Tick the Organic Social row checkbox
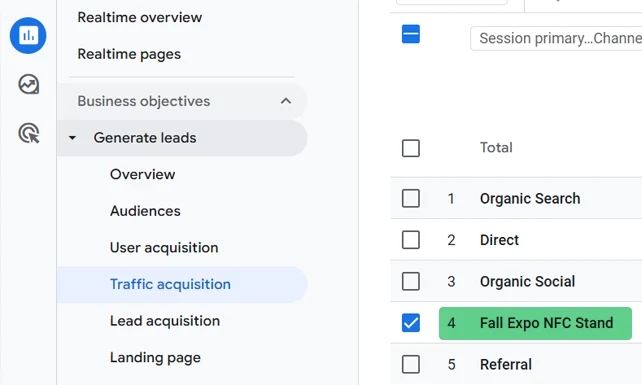 pos(411,281)
